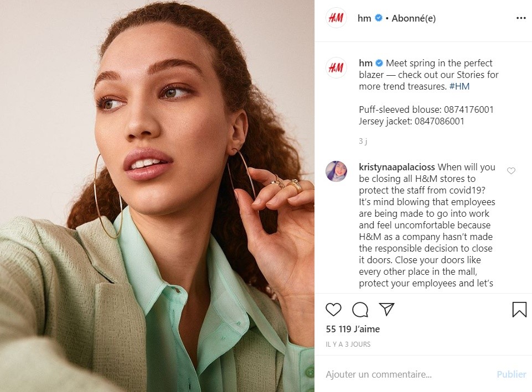532x392 pixels.
Task: Click the Abonné(e) following button
Action: (x=414, y=18)
